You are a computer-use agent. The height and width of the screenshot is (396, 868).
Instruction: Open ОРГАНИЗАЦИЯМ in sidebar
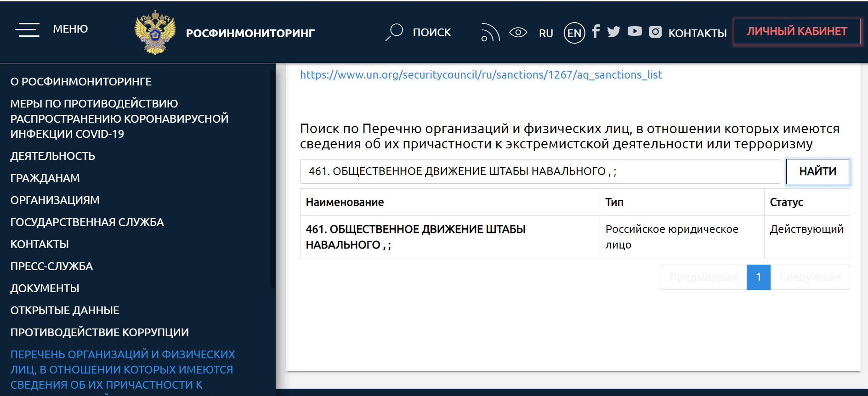[x=55, y=200]
